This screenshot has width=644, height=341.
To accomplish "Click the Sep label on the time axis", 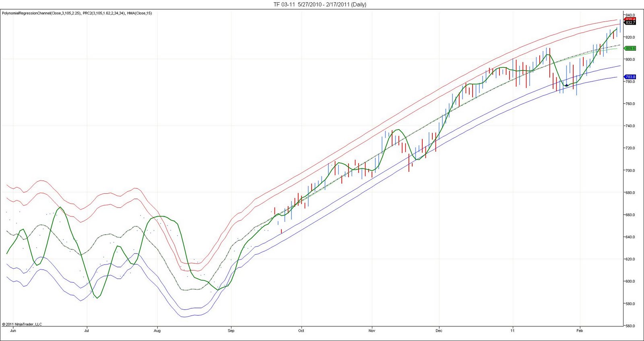I will [x=231, y=331].
